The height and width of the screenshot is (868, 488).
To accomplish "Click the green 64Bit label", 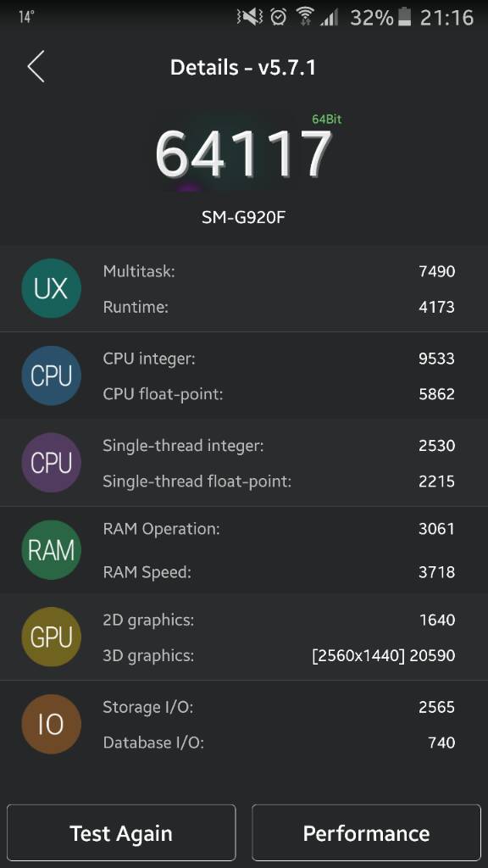I will 326,119.
